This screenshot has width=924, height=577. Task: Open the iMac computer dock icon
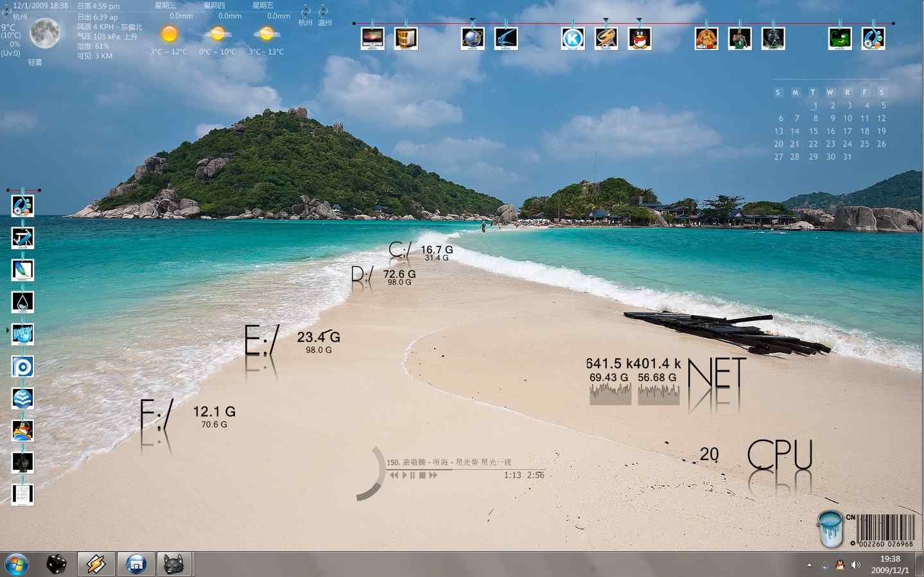point(372,39)
